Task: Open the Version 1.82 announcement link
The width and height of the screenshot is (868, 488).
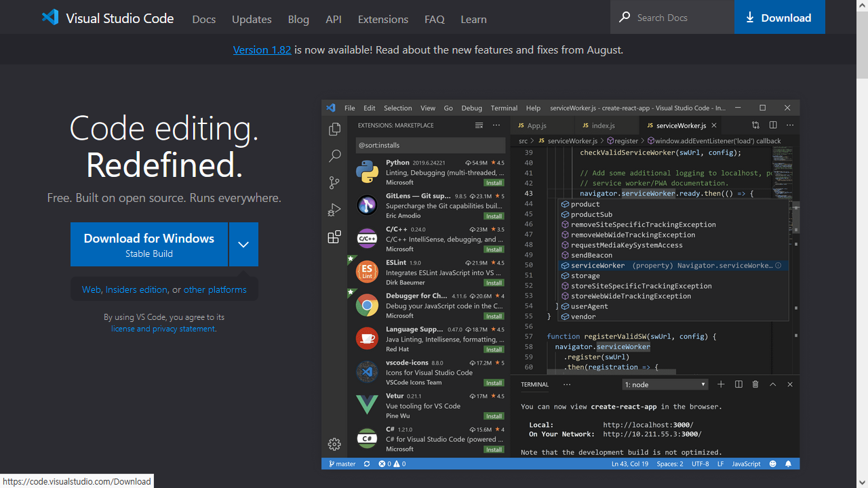Action: (x=262, y=49)
